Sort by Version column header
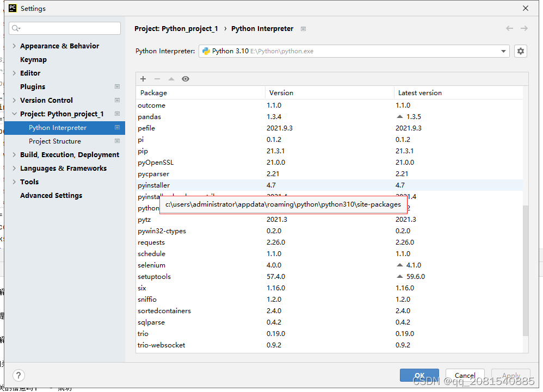Screen dimensions: 543x392 pos(330,93)
